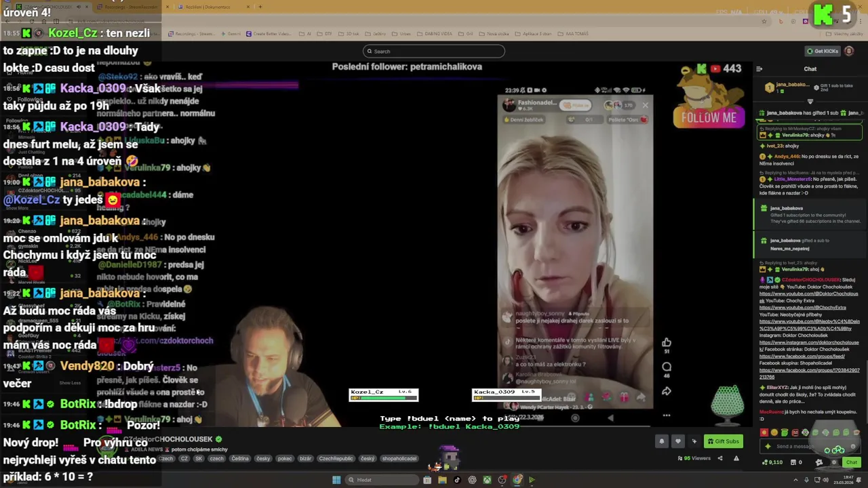Click the sparkle icon beside Gift Subs

(x=694, y=441)
